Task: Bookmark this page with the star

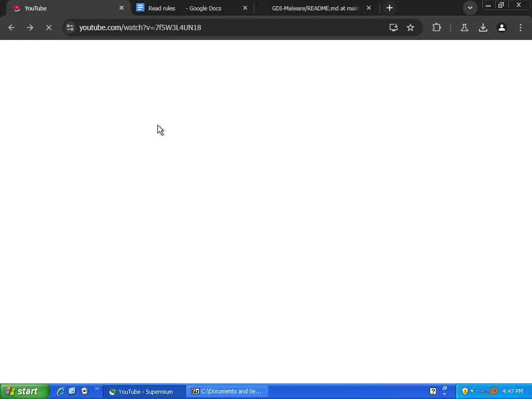Action: point(410,28)
